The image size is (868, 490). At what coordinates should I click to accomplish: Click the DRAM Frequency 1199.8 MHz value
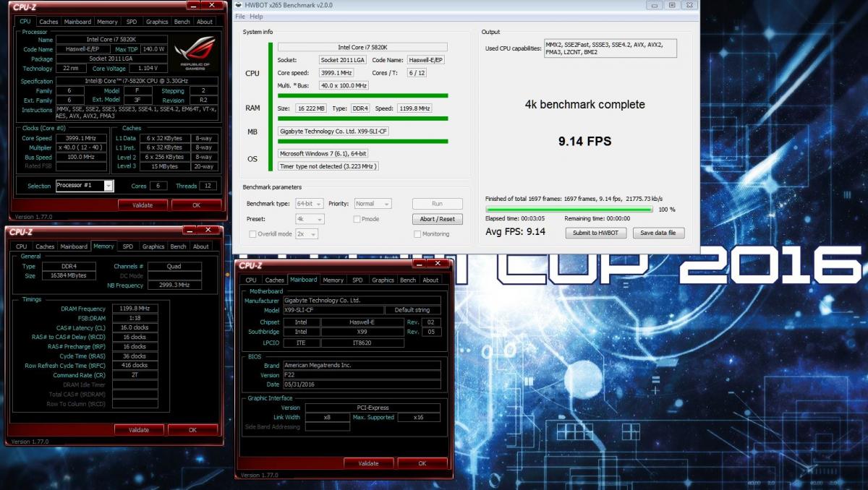pyautogui.click(x=135, y=309)
